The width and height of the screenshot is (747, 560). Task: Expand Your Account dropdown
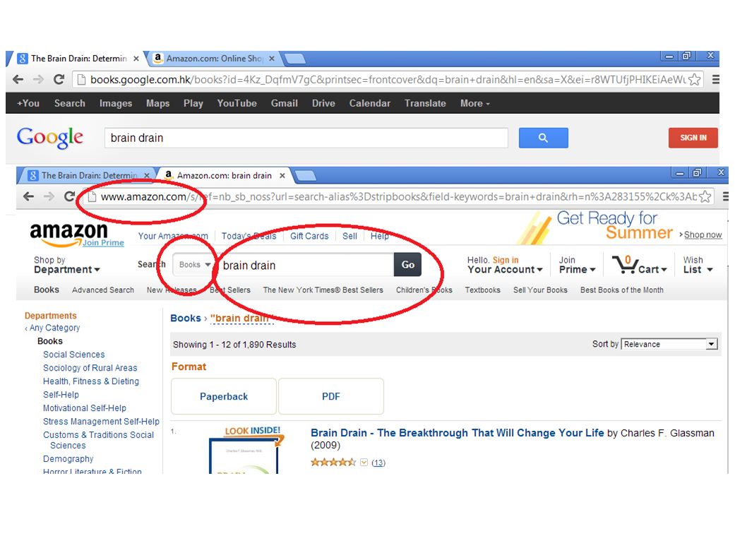505,270
